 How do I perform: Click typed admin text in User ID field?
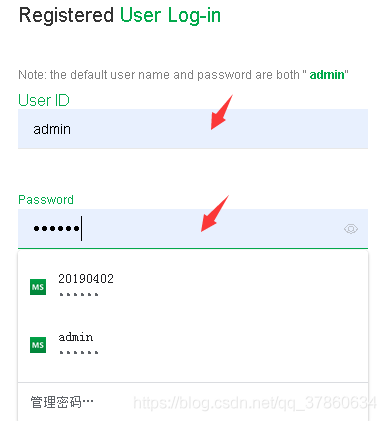(52, 129)
